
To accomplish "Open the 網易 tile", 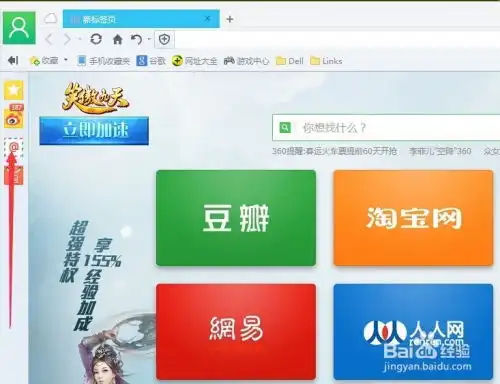I will coord(236,331).
